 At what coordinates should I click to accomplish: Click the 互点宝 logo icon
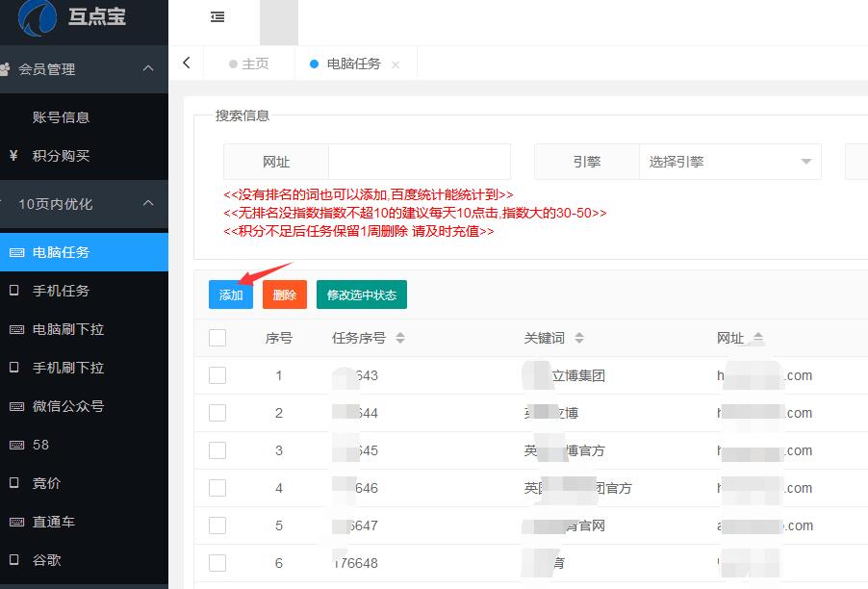click(38, 17)
